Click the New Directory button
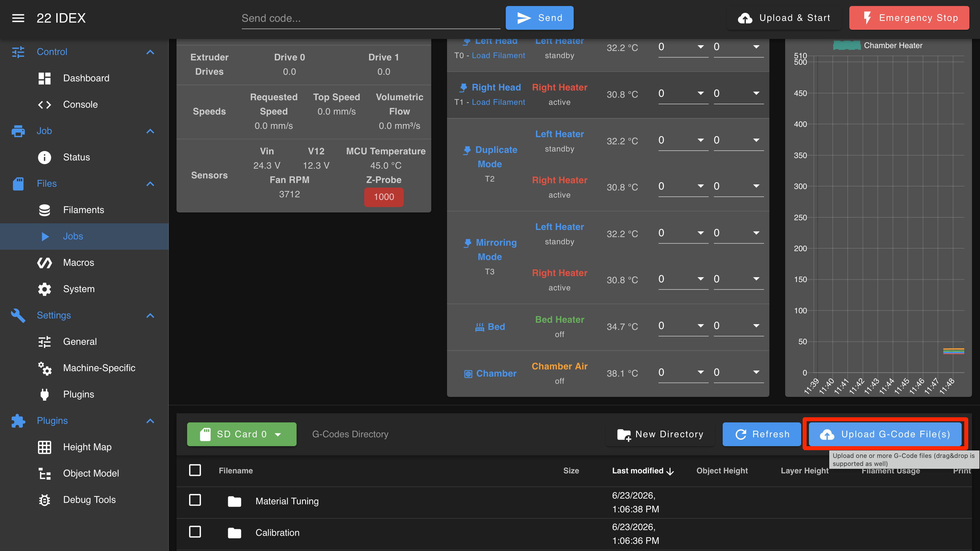Viewport: 980px width, 551px height. 660,434
